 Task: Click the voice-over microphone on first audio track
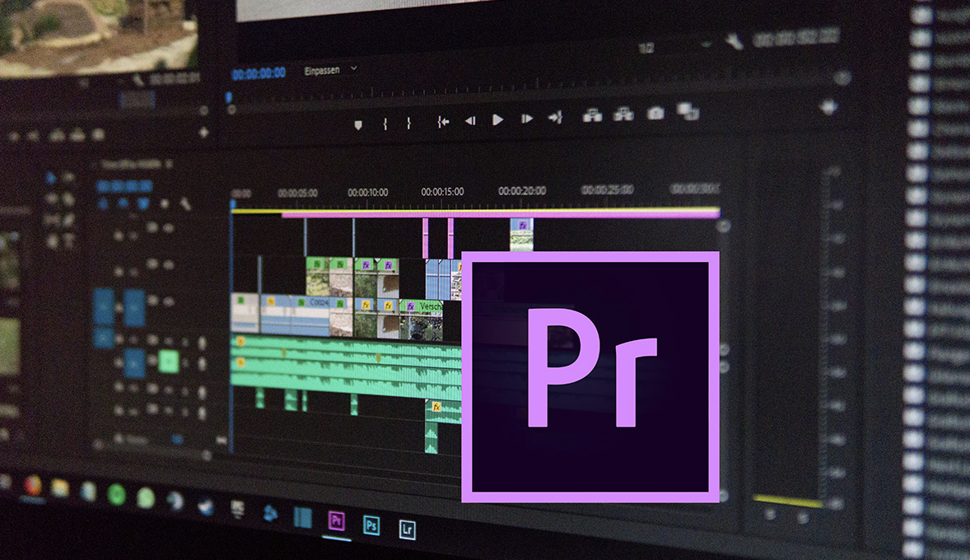click(202, 343)
